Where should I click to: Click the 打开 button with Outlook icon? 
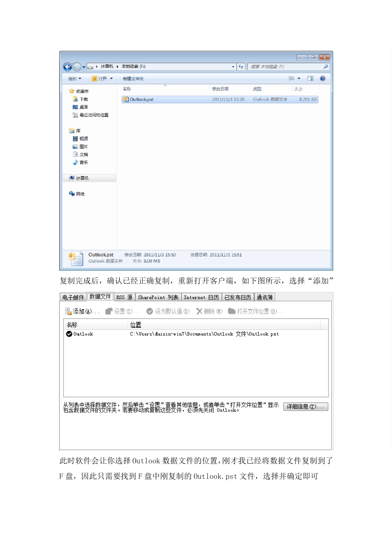point(99,78)
